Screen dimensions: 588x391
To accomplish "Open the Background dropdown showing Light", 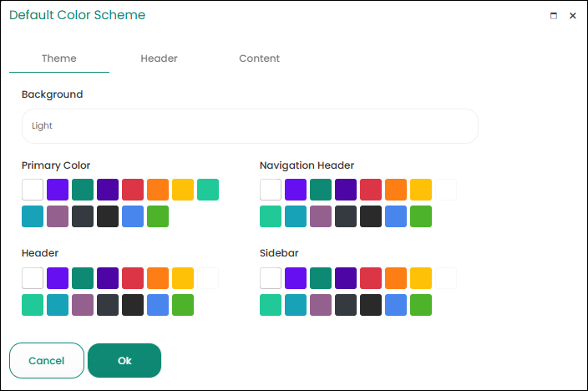I will tap(250, 126).
